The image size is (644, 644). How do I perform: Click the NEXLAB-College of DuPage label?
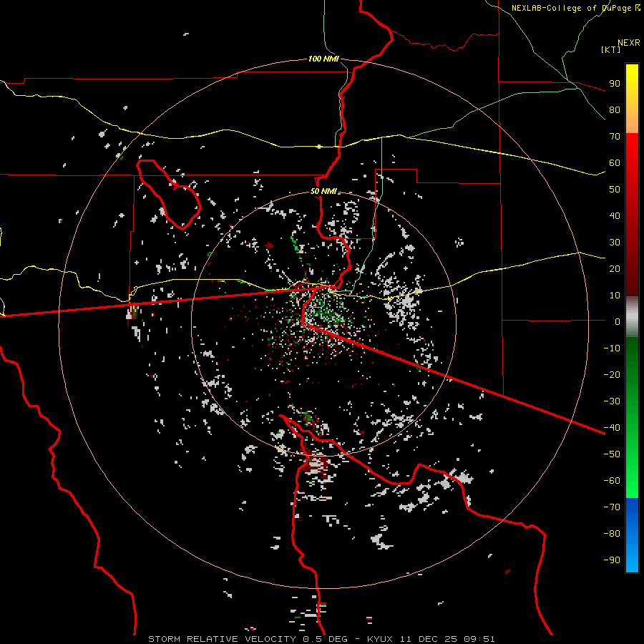[576, 8]
